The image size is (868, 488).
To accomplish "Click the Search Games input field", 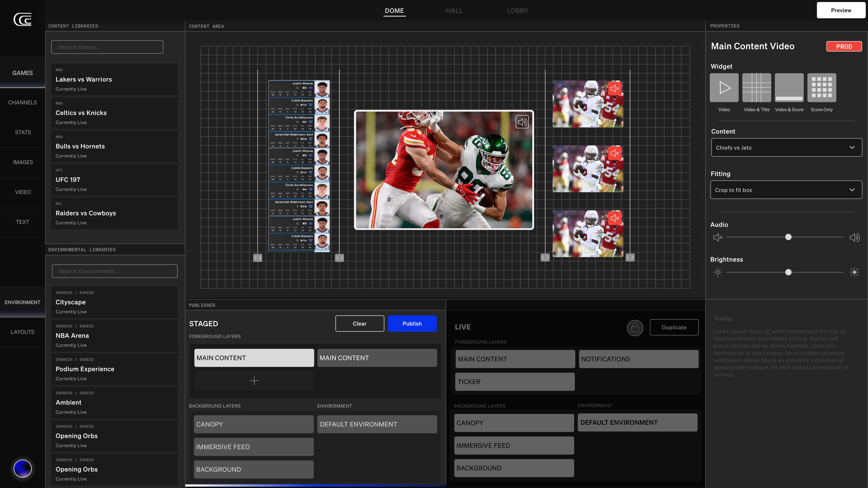I will (107, 47).
